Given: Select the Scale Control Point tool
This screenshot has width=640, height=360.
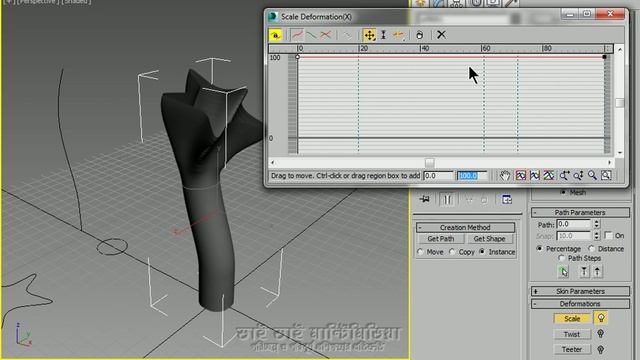Looking at the screenshot, I should pos(384,35).
